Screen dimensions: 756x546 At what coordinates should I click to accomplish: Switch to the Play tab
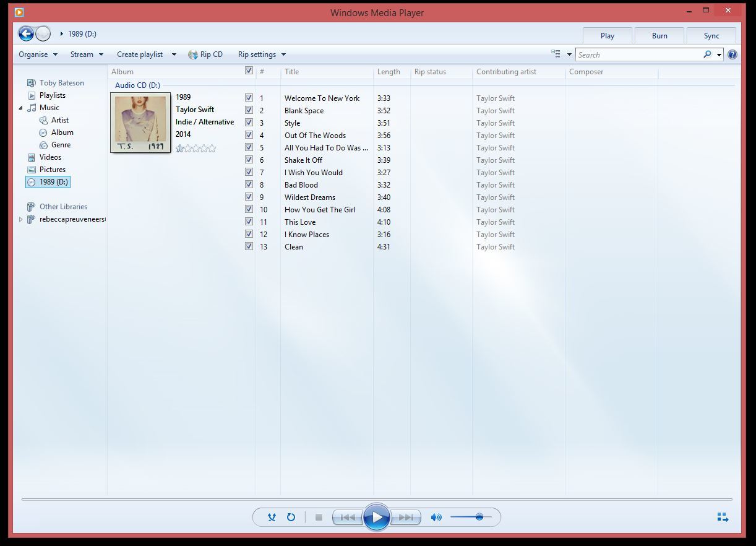(608, 36)
